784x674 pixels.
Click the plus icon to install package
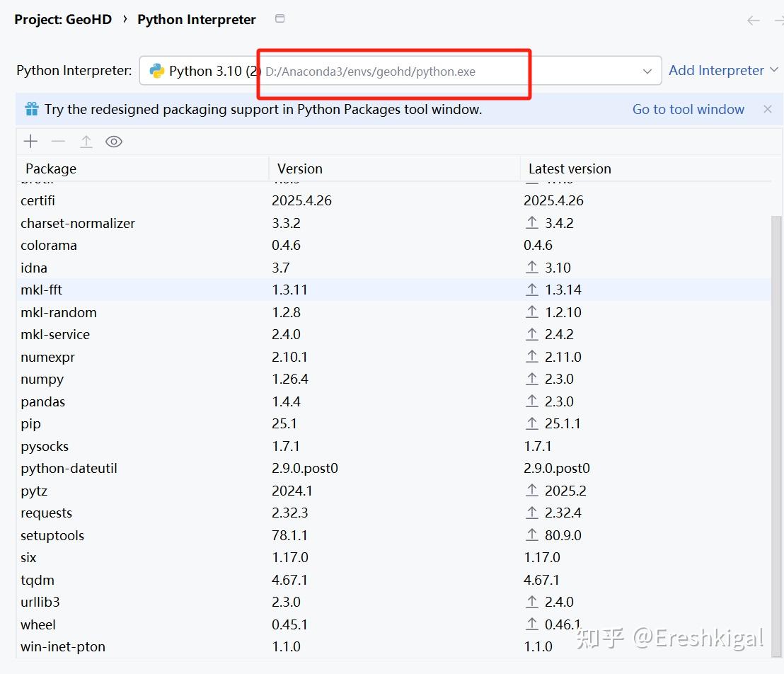pos(30,142)
